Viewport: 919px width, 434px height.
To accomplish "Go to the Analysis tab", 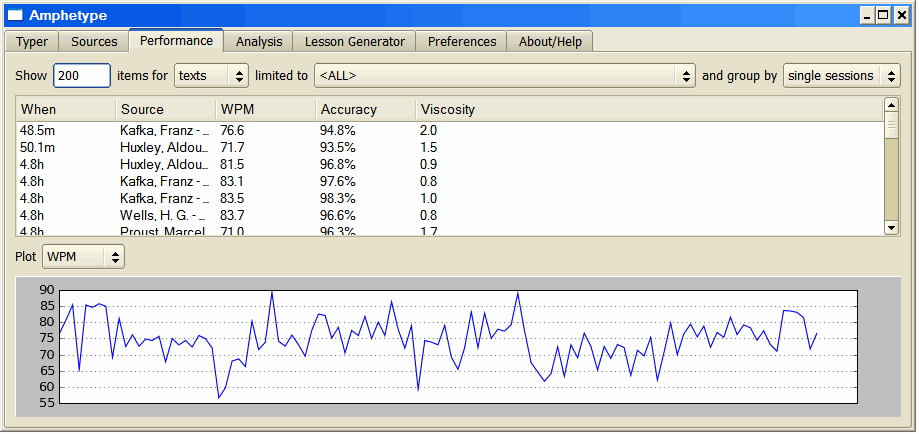I will 259,42.
